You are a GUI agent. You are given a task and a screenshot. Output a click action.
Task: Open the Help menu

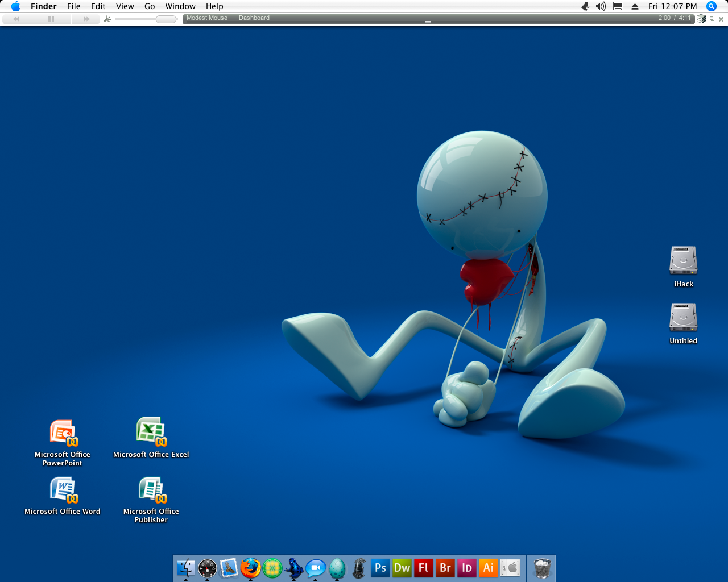[x=214, y=6]
